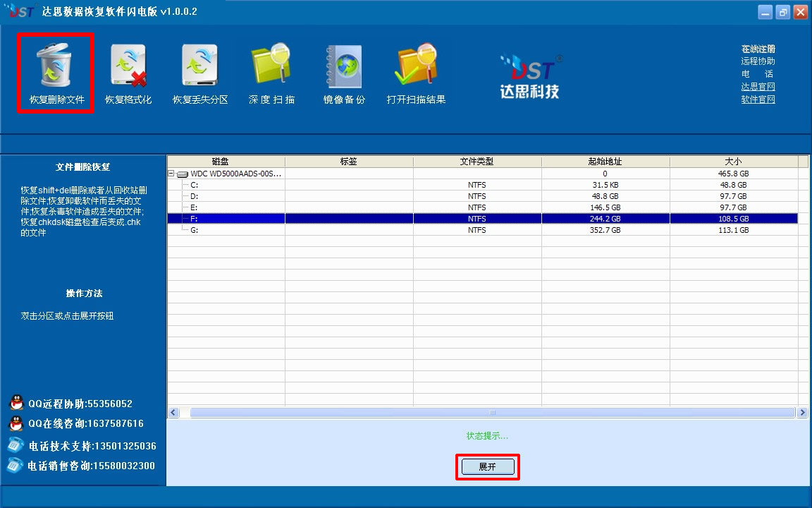This screenshot has width=812, height=508.
Task: Click 电话技术支持:13501325036 text
Action: 92,446
